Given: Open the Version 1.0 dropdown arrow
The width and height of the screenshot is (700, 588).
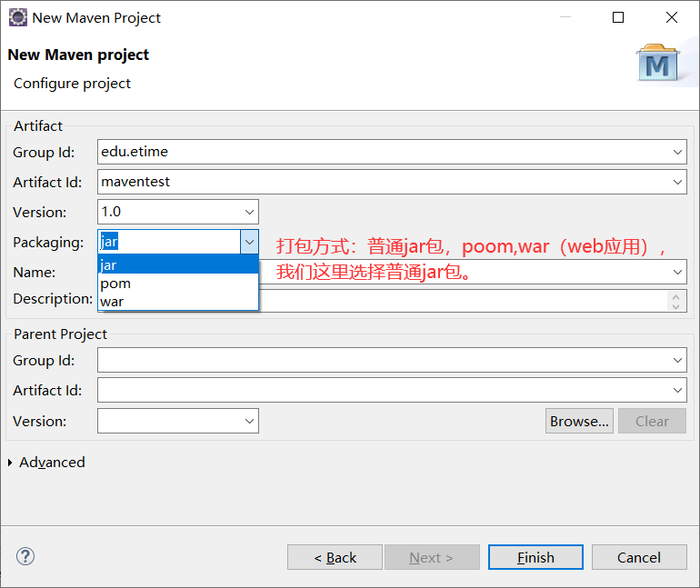Looking at the screenshot, I should pyautogui.click(x=250, y=212).
